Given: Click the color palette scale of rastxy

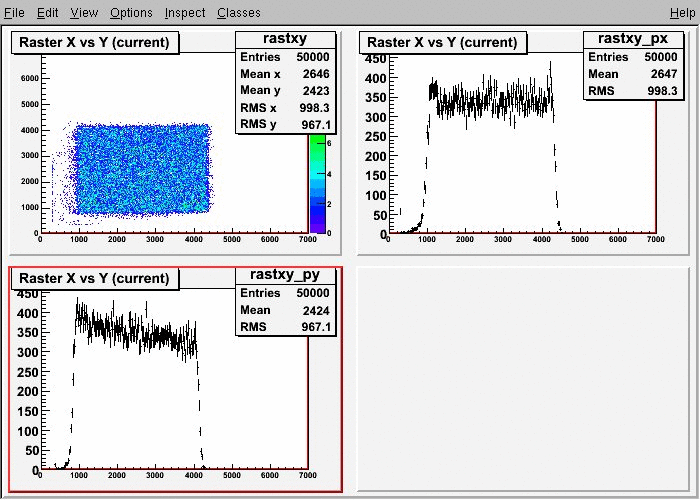Looking at the screenshot, I should tap(317, 183).
